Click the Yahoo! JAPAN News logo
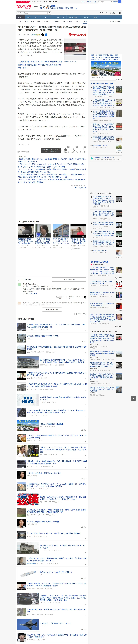138x644 pixels. tap(27, 7)
